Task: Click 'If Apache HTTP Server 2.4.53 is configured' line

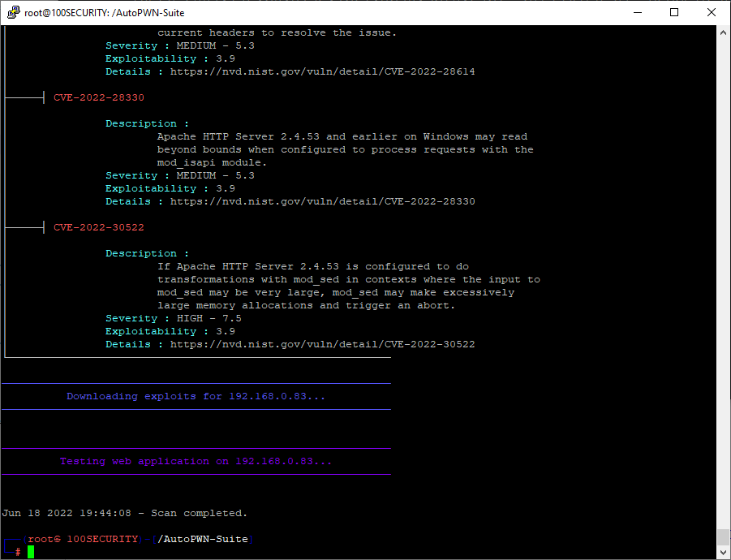Action: tap(313, 267)
